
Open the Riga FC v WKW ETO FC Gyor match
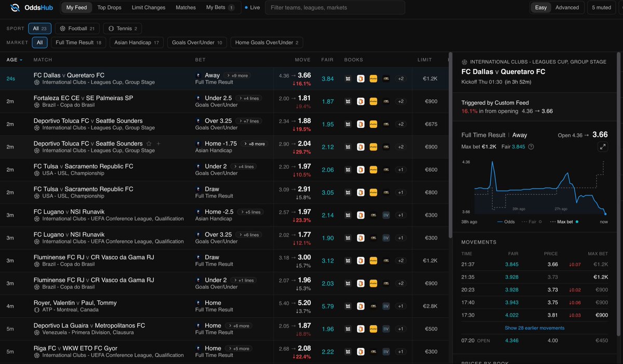coord(75,348)
